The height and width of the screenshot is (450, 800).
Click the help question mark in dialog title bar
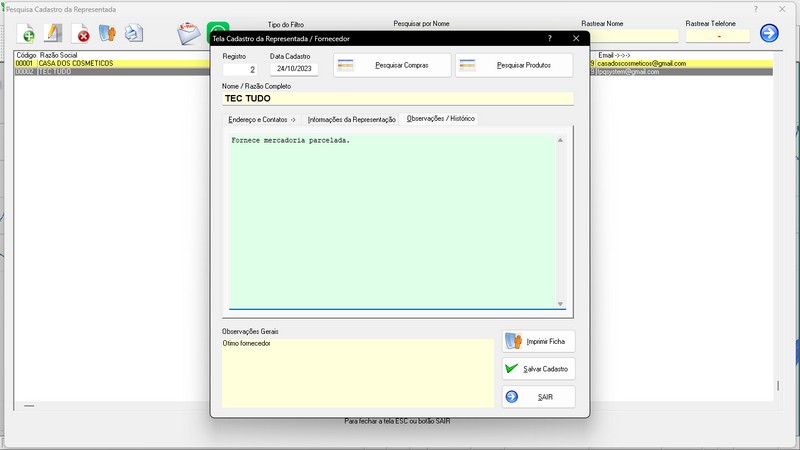pyautogui.click(x=549, y=38)
